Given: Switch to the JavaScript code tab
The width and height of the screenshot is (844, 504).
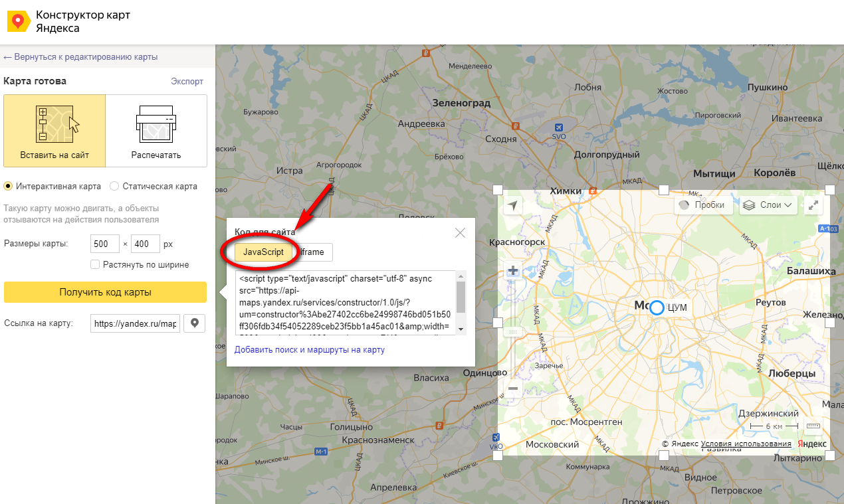Looking at the screenshot, I should point(263,252).
